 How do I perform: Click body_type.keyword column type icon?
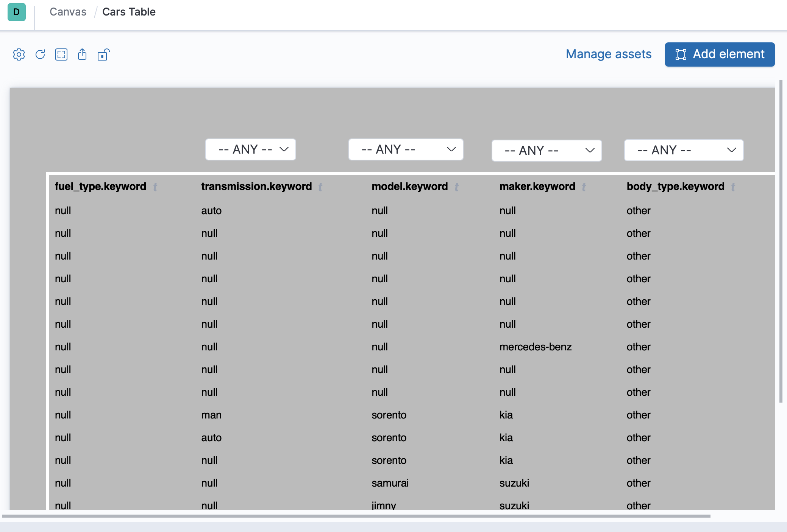click(x=733, y=187)
